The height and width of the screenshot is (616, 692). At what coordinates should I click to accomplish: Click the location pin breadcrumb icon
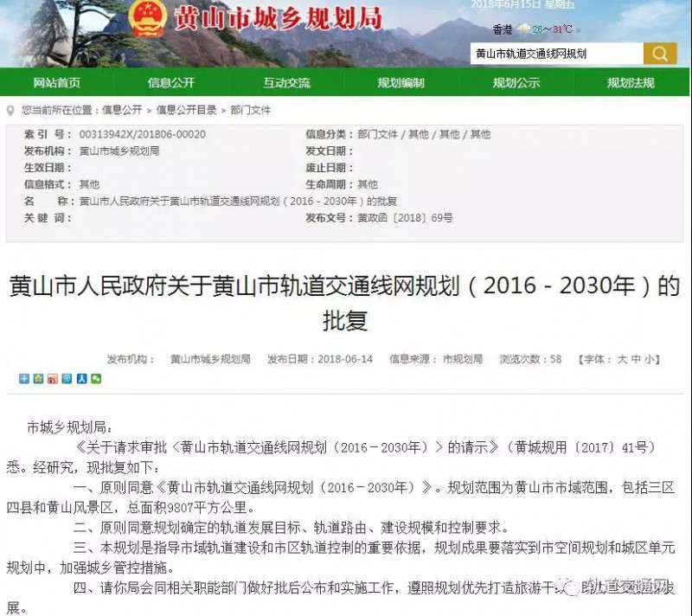pyautogui.click(x=10, y=111)
